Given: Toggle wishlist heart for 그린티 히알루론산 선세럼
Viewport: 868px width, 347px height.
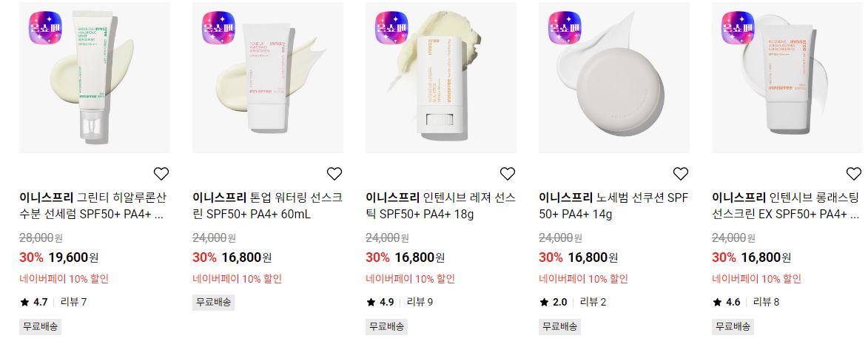Looking at the screenshot, I should point(161,174).
